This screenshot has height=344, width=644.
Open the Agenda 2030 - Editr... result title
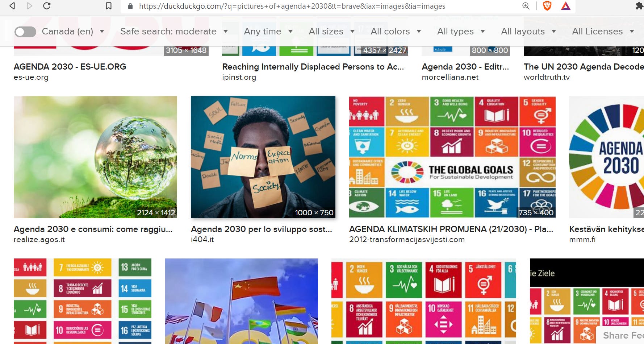pyautogui.click(x=465, y=67)
